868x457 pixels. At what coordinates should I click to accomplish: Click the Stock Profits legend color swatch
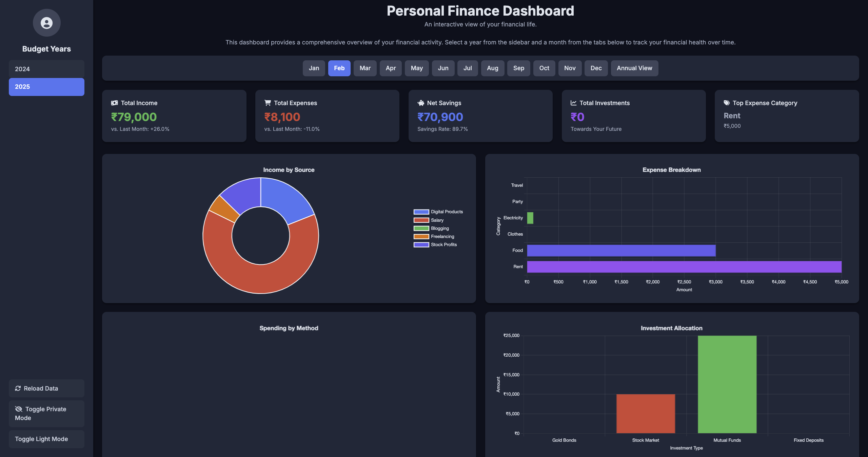(x=421, y=245)
